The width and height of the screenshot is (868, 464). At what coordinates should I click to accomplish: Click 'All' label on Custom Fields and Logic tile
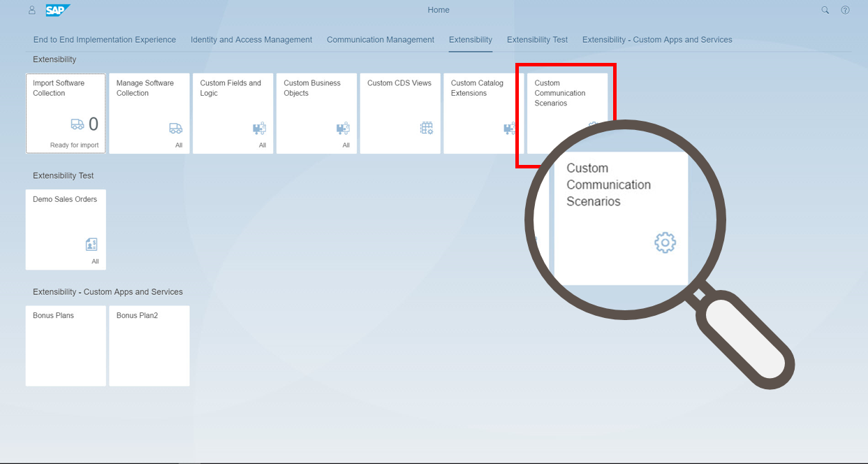(x=263, y=145)
